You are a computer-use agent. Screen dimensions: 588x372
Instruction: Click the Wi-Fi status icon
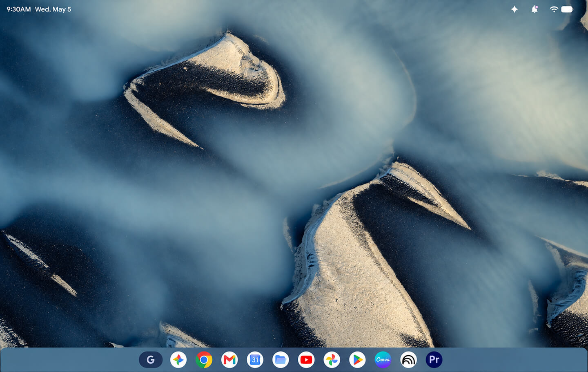554,9
